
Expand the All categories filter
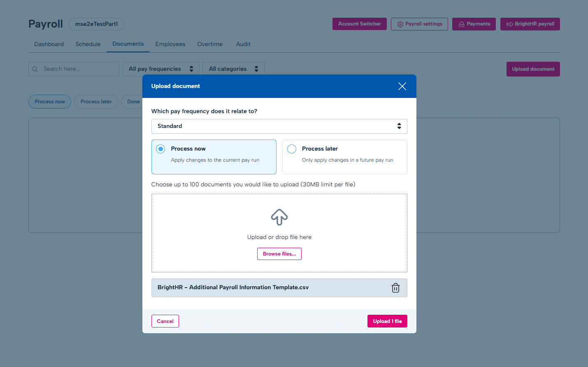234,69
